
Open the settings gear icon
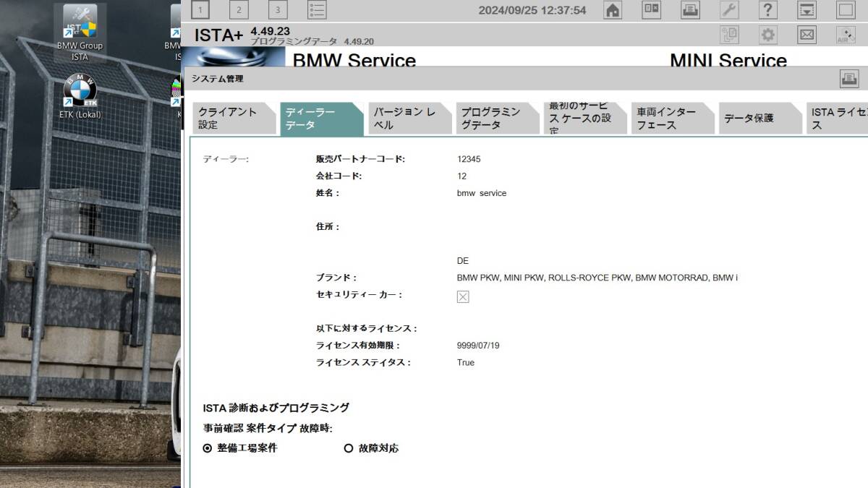point(768,35)
